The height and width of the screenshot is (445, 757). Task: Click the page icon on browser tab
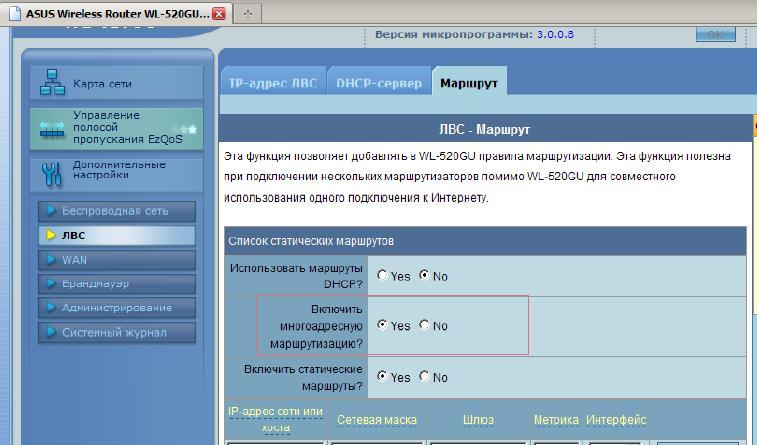(15, 13)
